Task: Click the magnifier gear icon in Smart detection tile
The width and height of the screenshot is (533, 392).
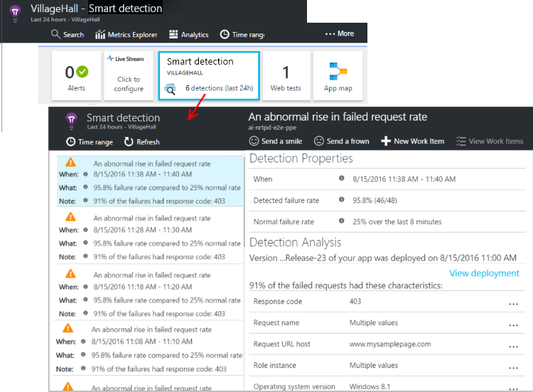Action: pyautogui.click(x=171, y=89)
